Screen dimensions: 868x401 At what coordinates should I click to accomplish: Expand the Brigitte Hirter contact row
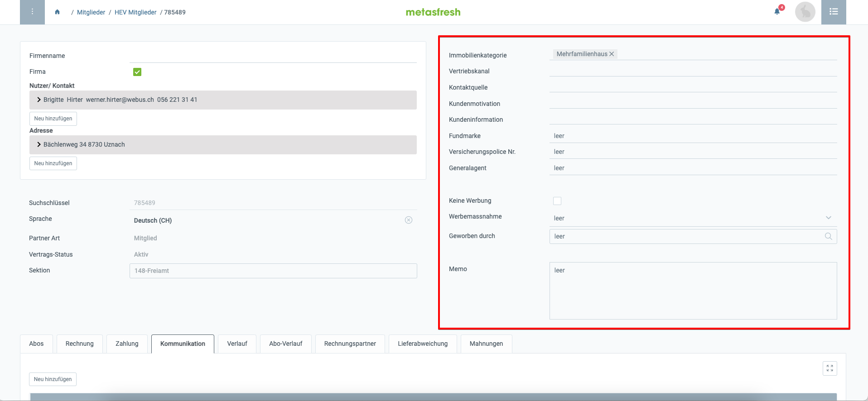(x=223, y=100)
